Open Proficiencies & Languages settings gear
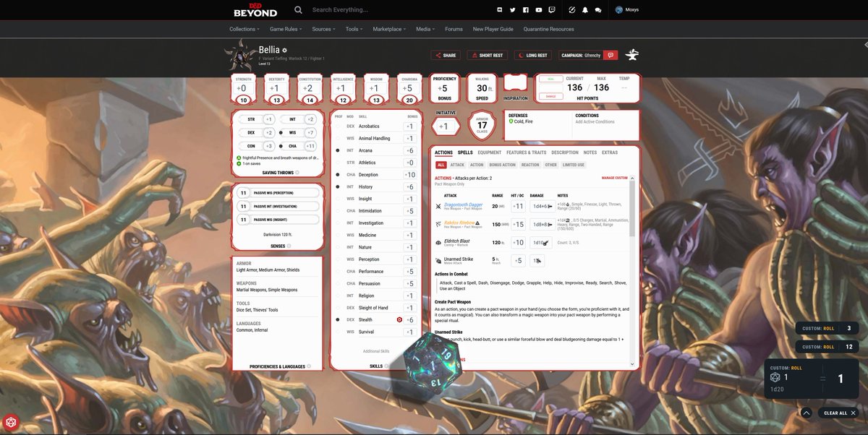 (x=309, y=366)
